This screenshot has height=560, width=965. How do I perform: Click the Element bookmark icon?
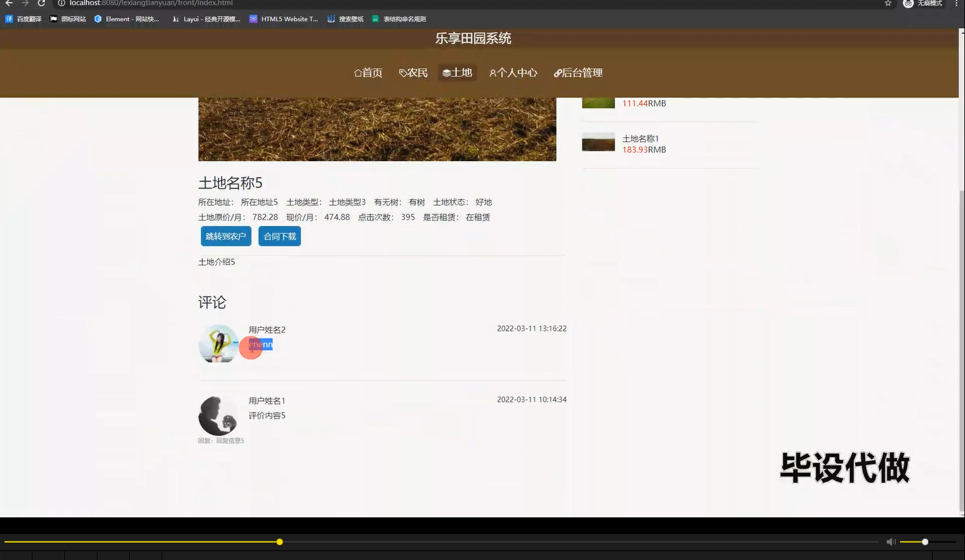98,18
